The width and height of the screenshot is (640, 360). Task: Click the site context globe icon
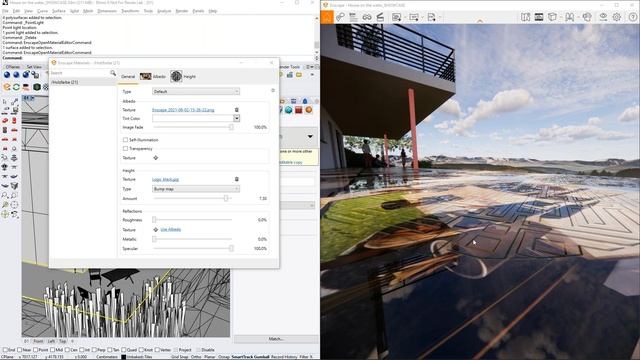click(587, 17)
